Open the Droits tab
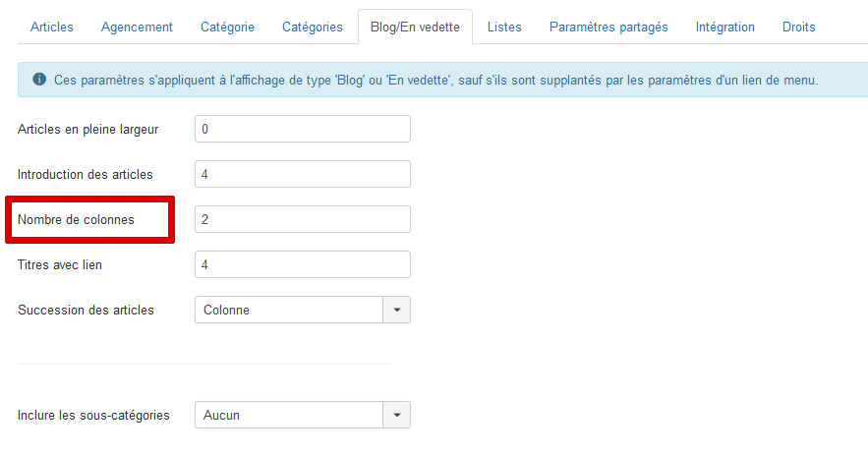Screen dimensions: 868x456 pos(799,28)
